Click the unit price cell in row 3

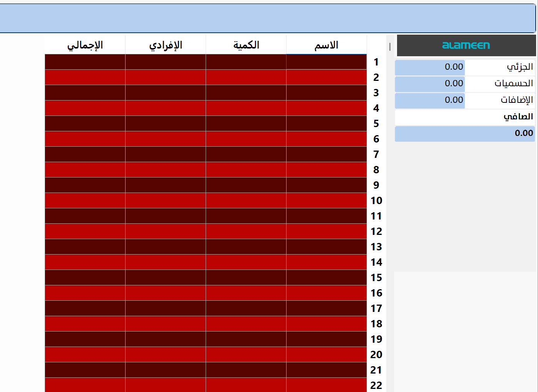point(165,92)
